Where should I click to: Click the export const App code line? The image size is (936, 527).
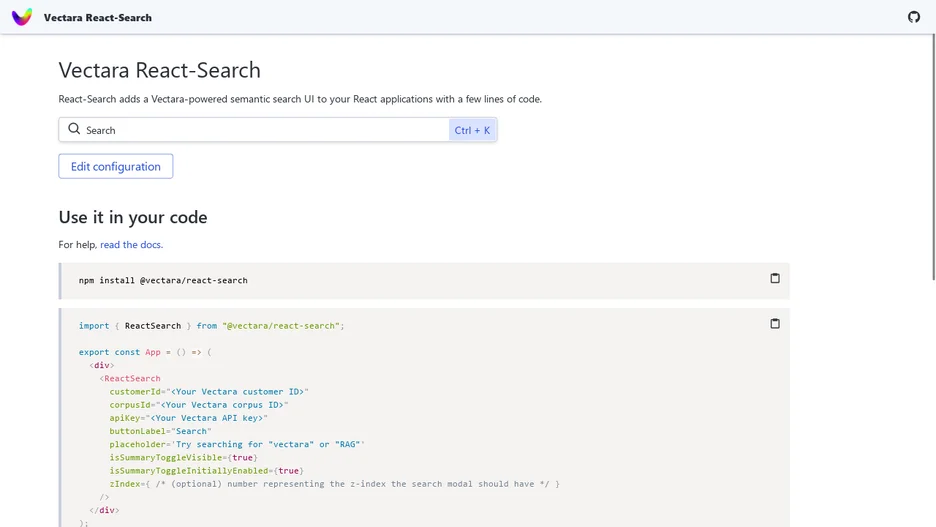click(145, 352)
